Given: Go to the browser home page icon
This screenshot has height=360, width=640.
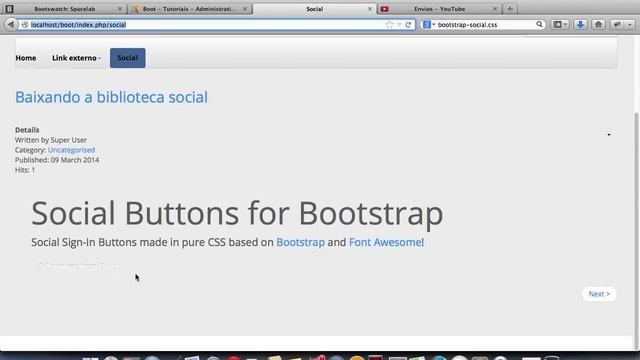Looking at the screenshot, I should pyautogui.click(x=598, y=24).
